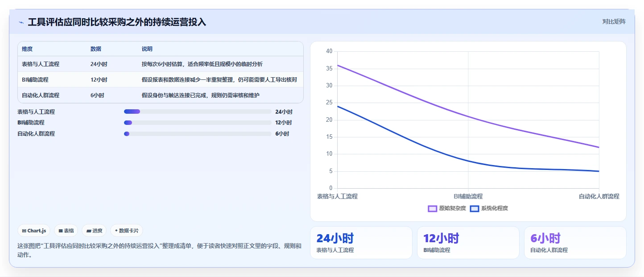Click the purple 原始复杂度 chart line

pyautogui.click(x=468, y=116)
